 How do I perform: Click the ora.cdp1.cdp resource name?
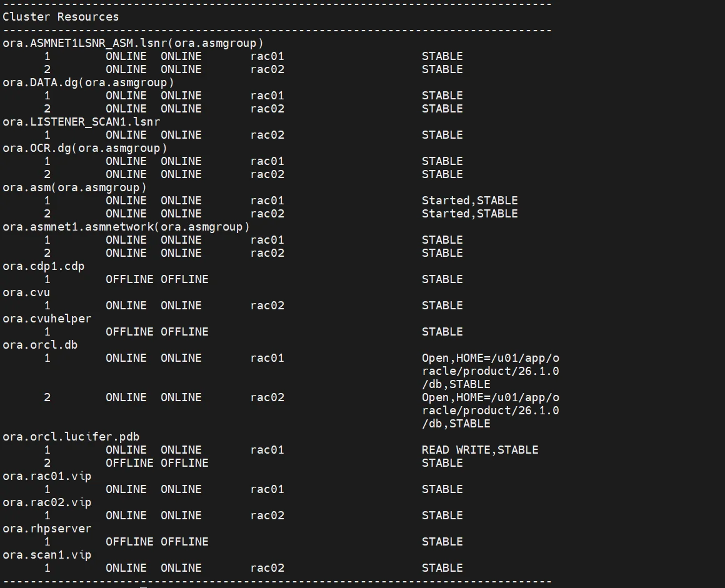pos(44,266)
